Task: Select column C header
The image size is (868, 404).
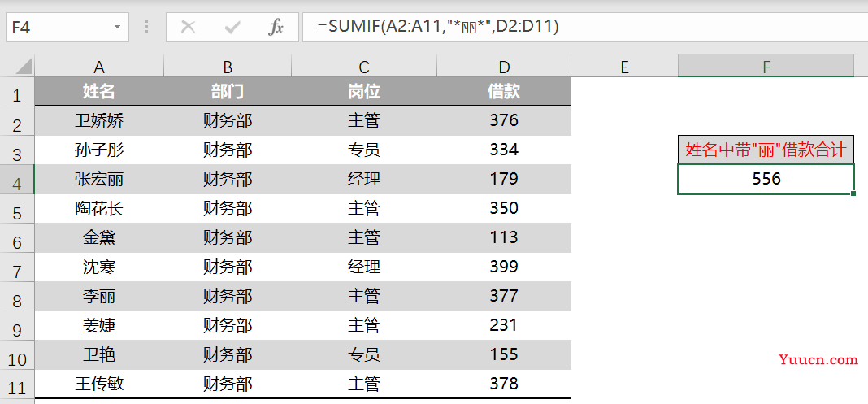Action: 363,67
